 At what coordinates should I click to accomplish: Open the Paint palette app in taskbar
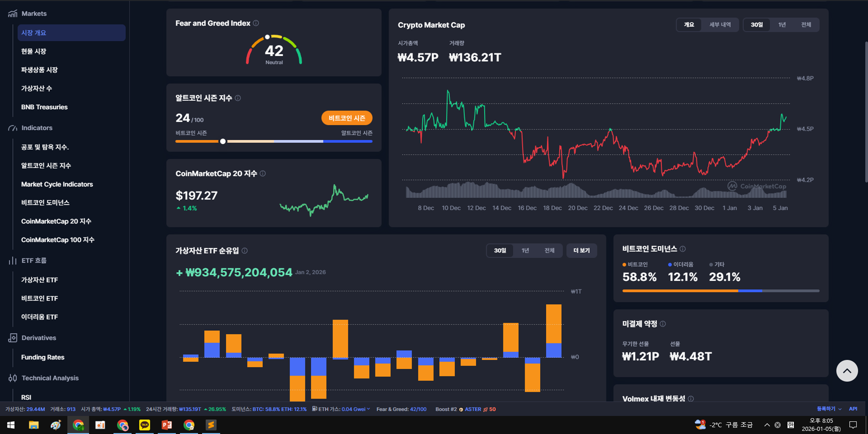55,425
